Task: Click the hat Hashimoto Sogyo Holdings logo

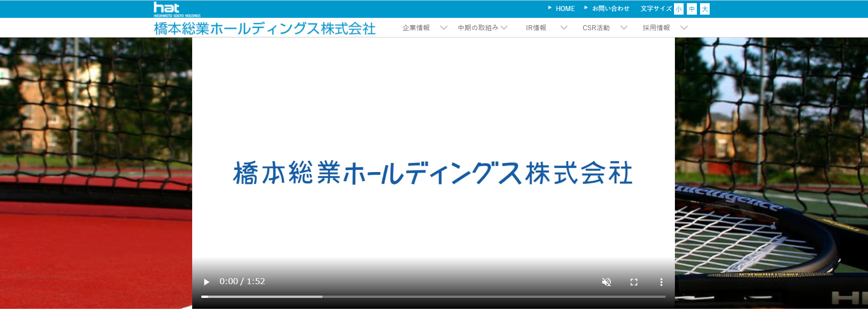Action: [x=177, y=10]
